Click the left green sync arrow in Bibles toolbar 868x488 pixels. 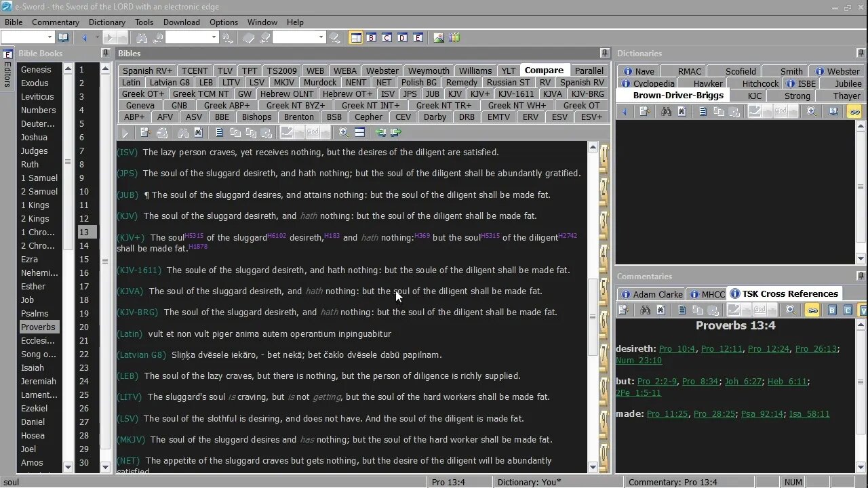point(380,133)
